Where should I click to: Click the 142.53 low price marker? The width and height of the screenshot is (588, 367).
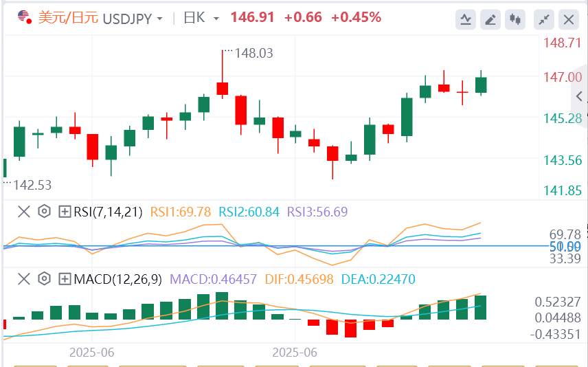coord(32,185)
